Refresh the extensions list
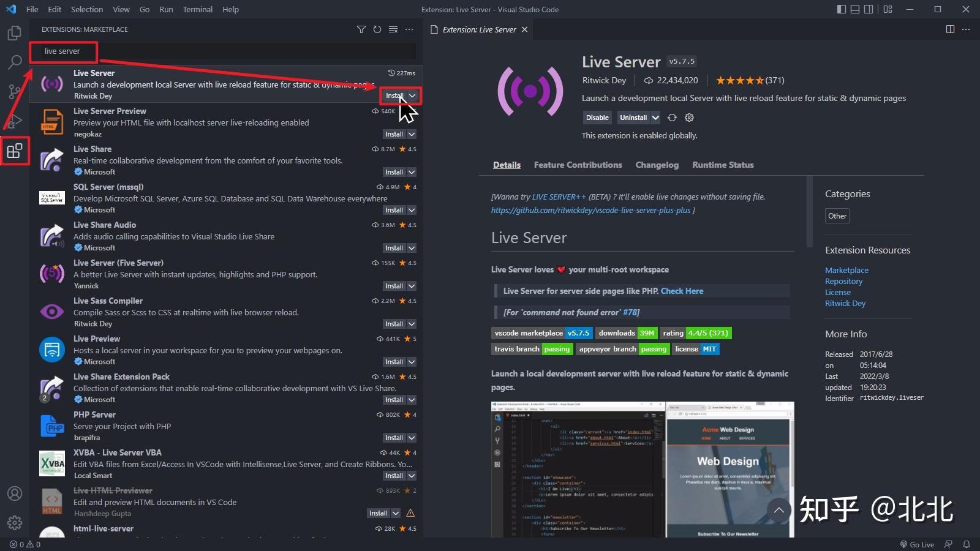Screen dimensions: 980x551 click(377, 29)
